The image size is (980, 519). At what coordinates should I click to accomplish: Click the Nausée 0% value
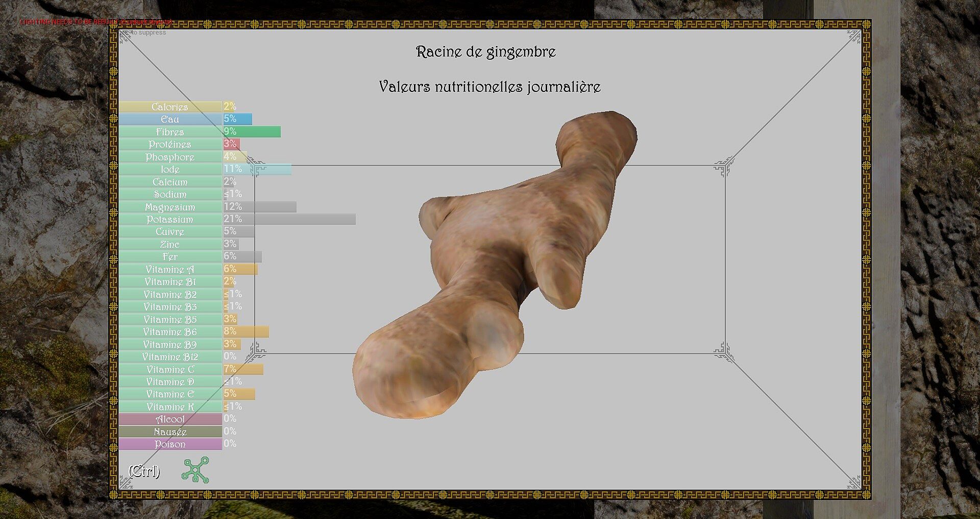coord(230,431)
